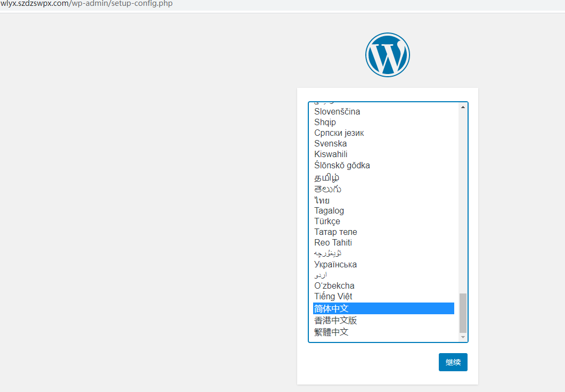565x392 pixels.
Task: Click the WordPress logo
Action: [x=387, y=55]
